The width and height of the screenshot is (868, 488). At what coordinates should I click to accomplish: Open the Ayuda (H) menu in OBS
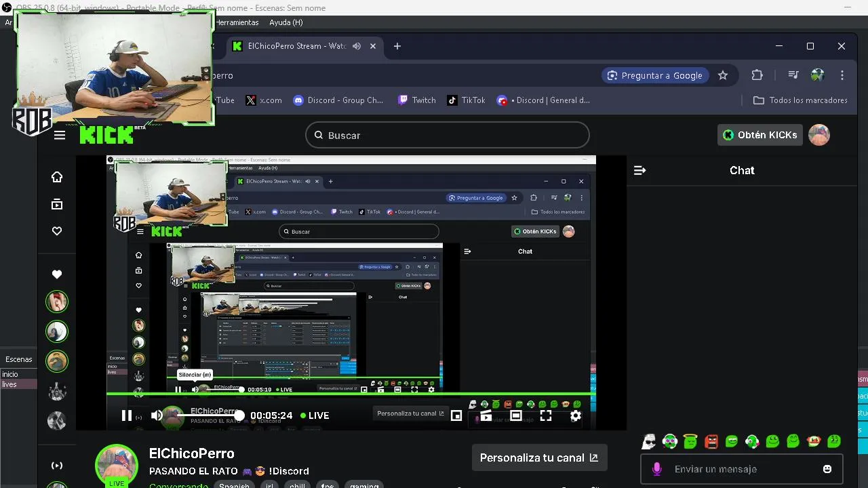pyautogui.click(x=286, y=22)
